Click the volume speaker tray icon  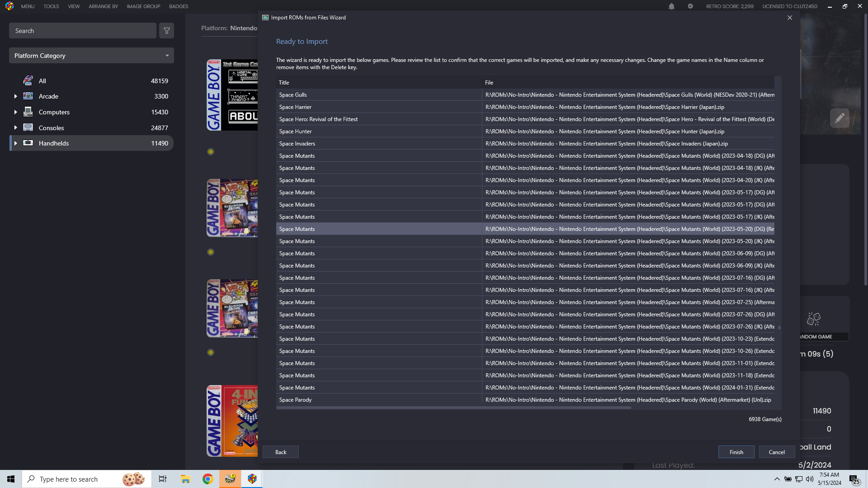[x=810, y=479]
